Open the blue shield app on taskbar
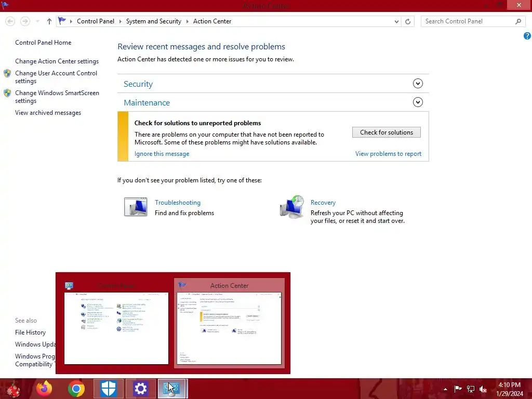Screen dimensions: 532x399 tap(109, 389)
